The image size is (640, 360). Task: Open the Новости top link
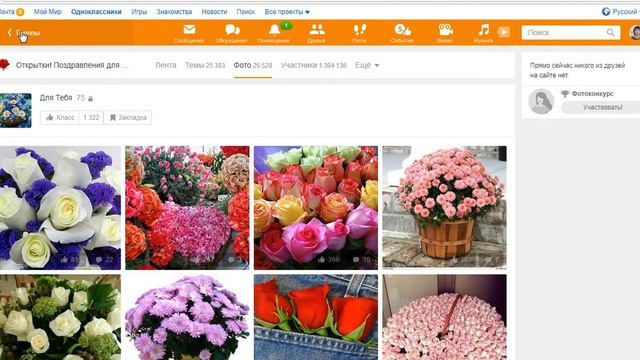(214, 12)
